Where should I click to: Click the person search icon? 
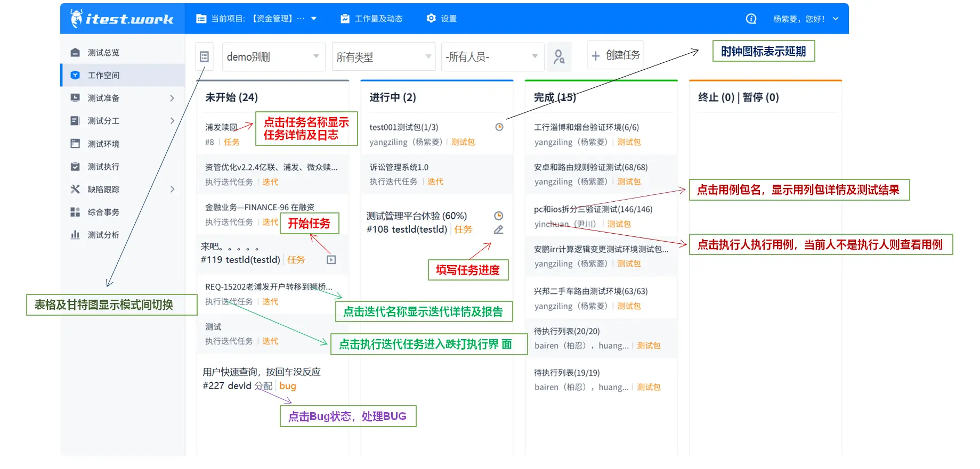559,56
